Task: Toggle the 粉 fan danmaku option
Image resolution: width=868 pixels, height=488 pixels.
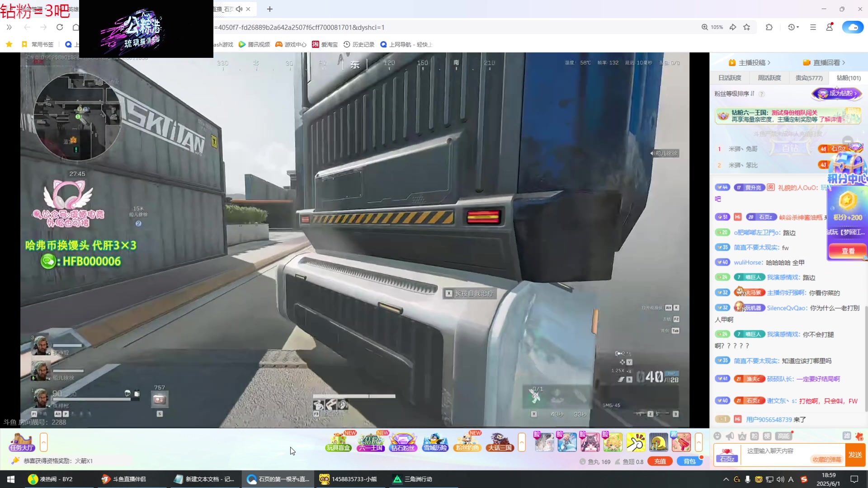Action: pos(755,436)
